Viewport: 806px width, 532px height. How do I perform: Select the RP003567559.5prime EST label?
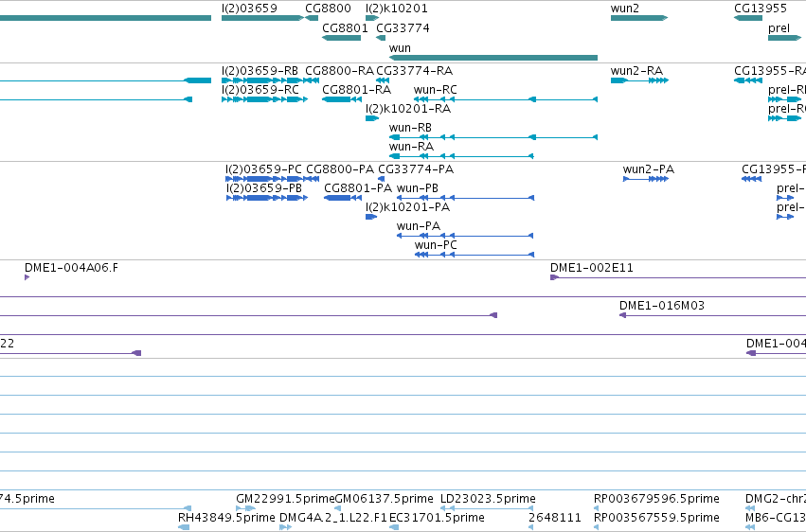coord(656,518)
